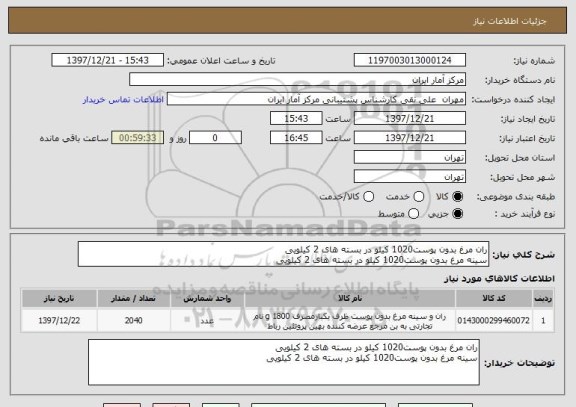Image resolution: width=576 pixels, height=407 pixels.
Task: Choose the کالا/خدمت radio option
Action: [368, 197]
